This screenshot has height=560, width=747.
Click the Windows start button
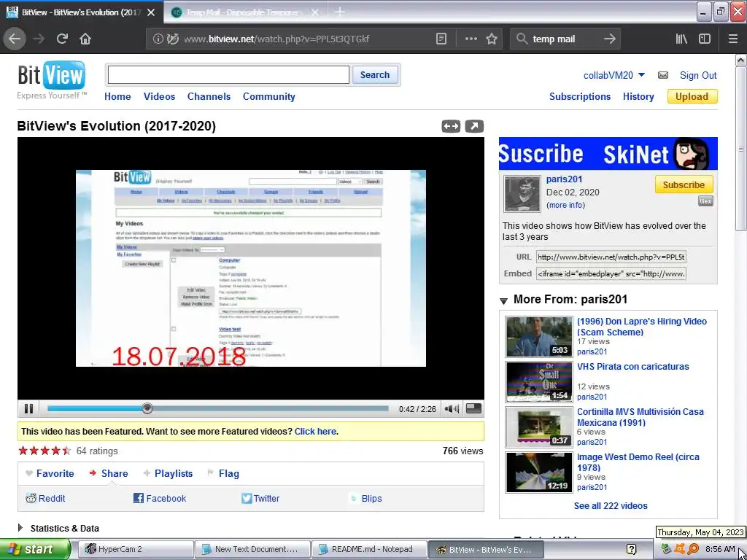[35, 549]
